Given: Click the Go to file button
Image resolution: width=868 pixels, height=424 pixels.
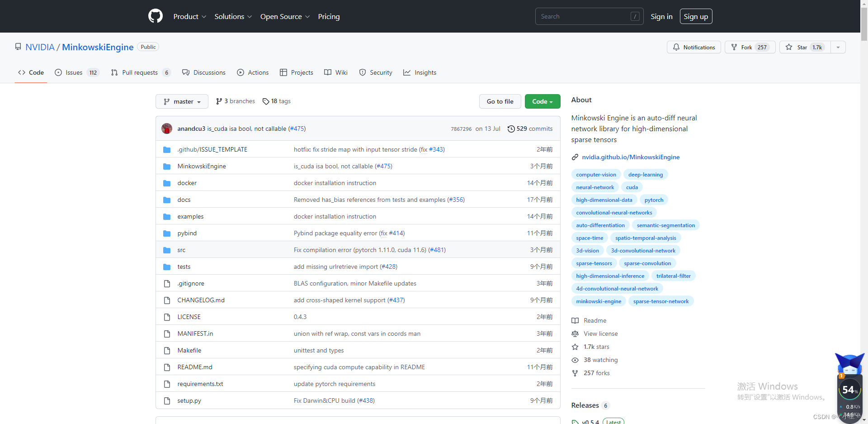Looking at the screenshot, I should point(500,101).
